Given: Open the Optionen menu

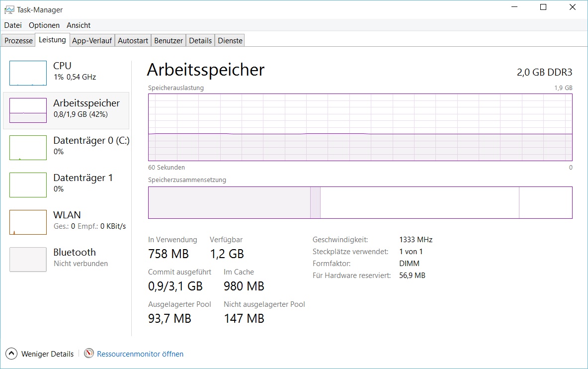Looking at the screenshot, I should tap(44, 25).
